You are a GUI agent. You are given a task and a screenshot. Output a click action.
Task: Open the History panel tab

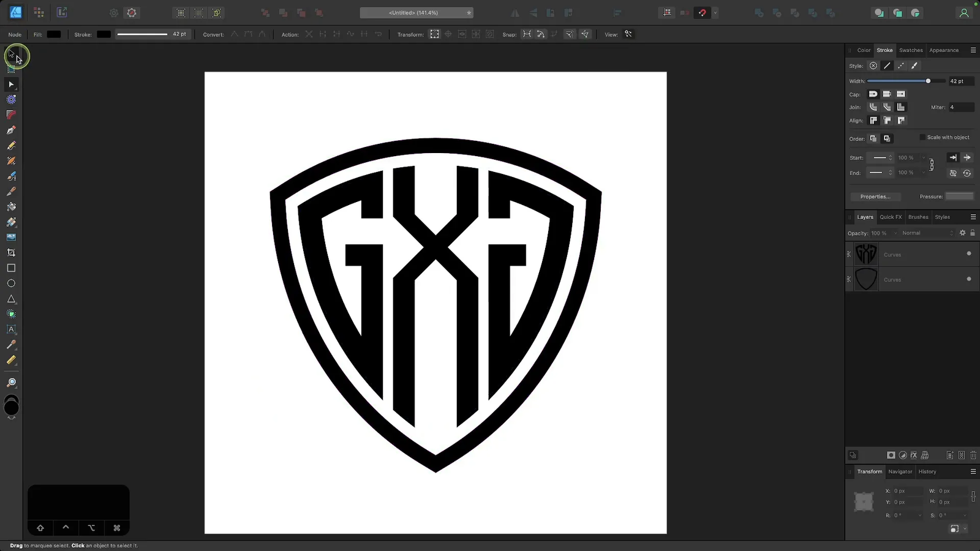tap(927, 471)
